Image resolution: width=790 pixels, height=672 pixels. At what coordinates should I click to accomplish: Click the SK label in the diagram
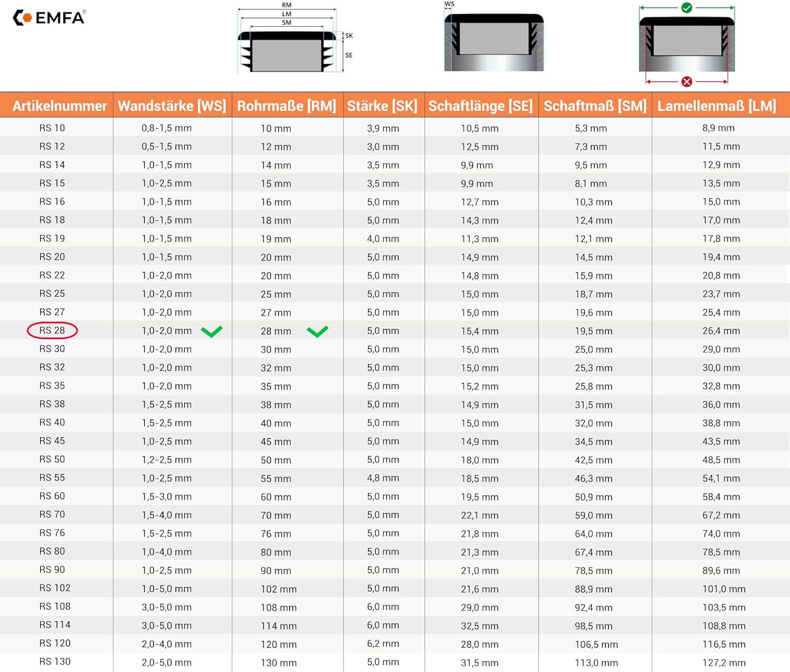[349, 36]
